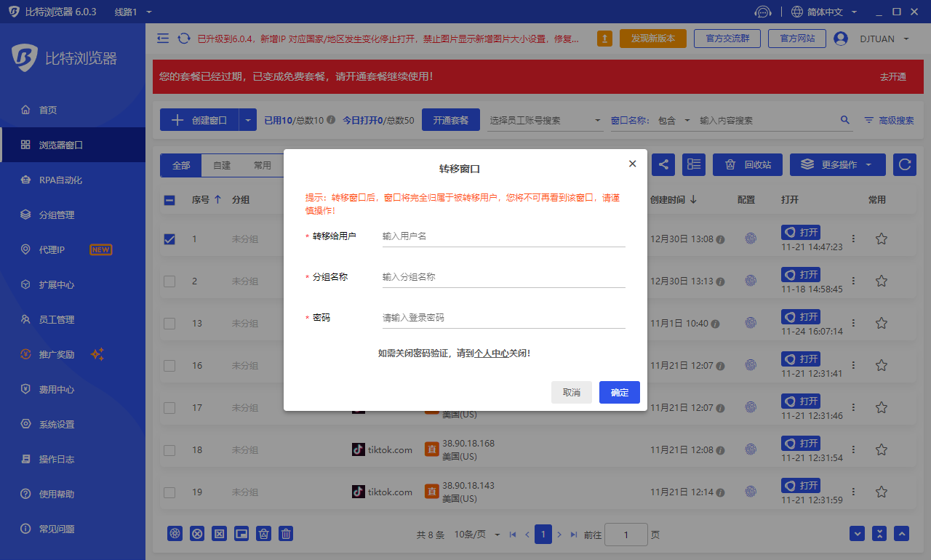
Task: Click 确定 to confirm the transfer
Action: click(x=620, y=392)
